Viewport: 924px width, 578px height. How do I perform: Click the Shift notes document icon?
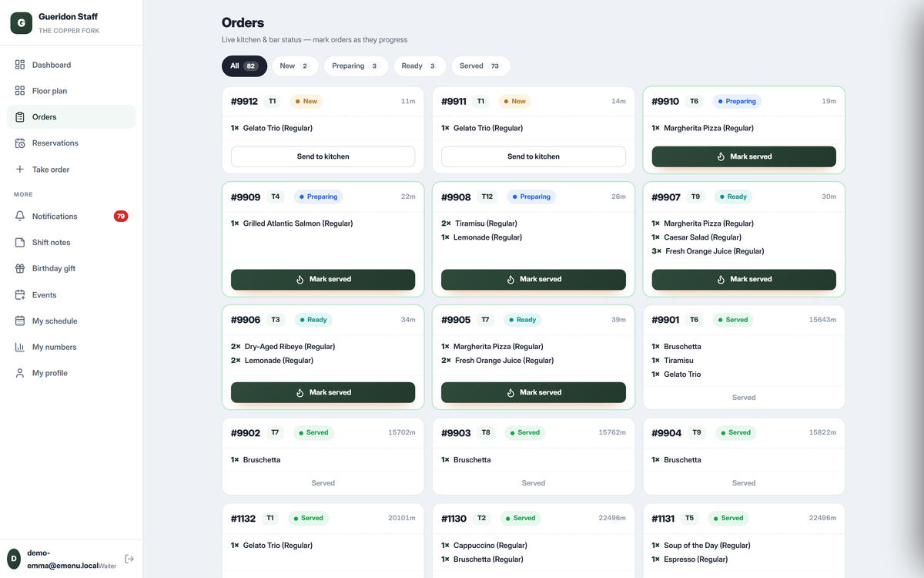20,243
